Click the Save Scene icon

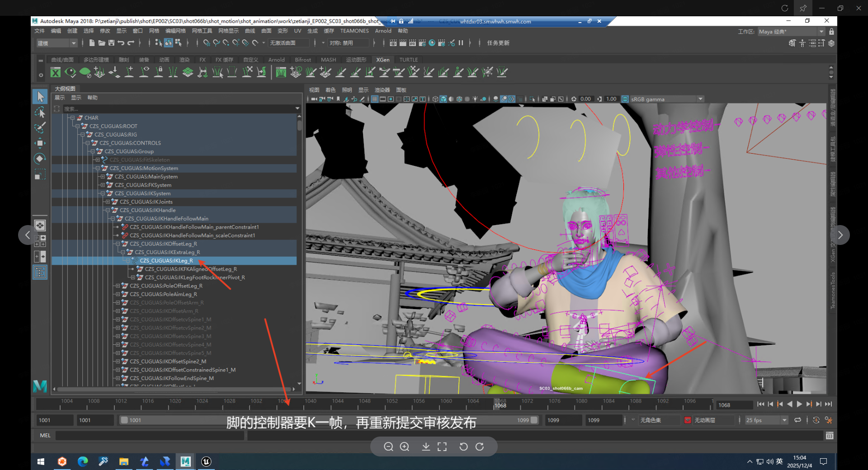point(111,43)
